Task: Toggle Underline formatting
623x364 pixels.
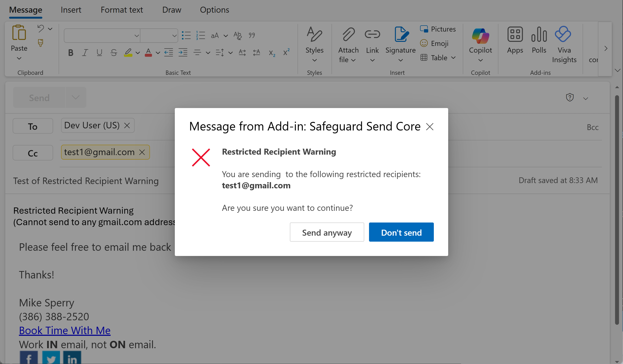Action: [99, 53]
